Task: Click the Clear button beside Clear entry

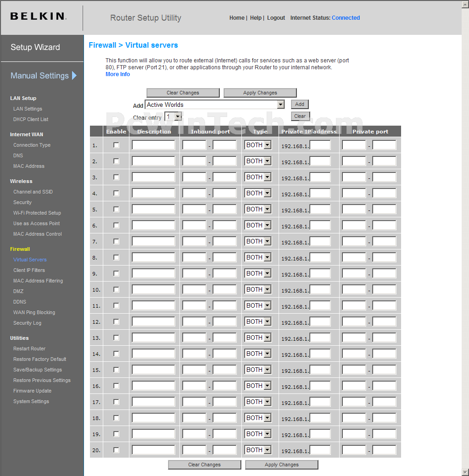Action: point(300,116)
